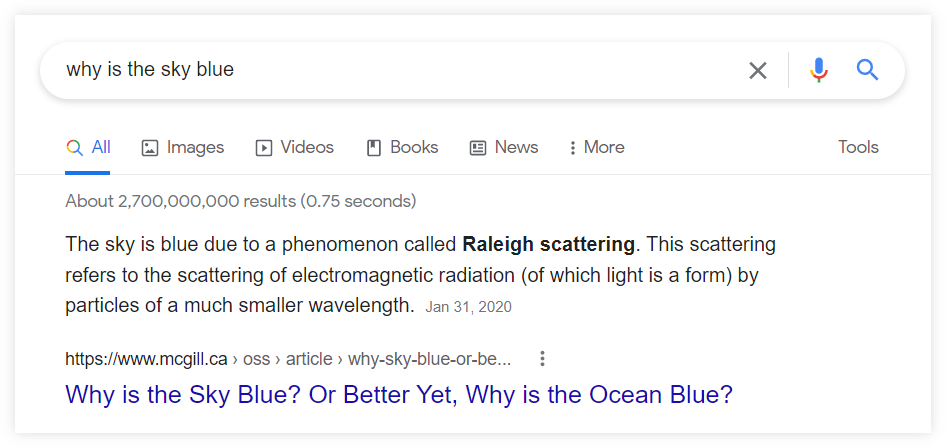Start voice search with the microphone icon
Screen dimensions: 946x448
(819, 70)
